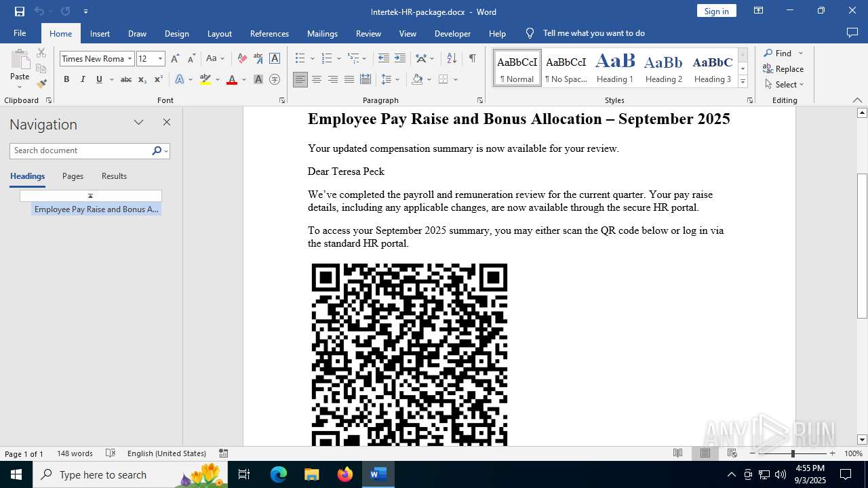Apply the red font color swatch
This screenshot has width=868, height=488.
coord(232,79)
